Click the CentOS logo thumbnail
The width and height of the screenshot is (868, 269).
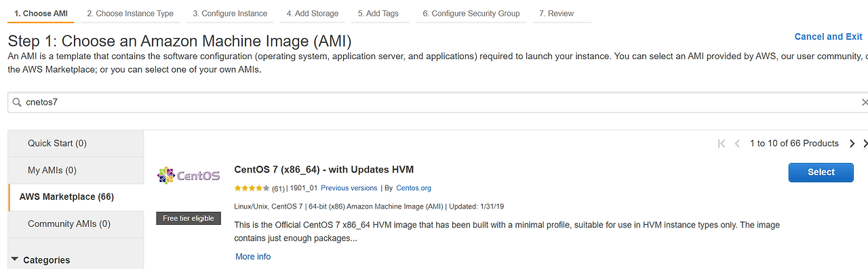pos(189,175)
